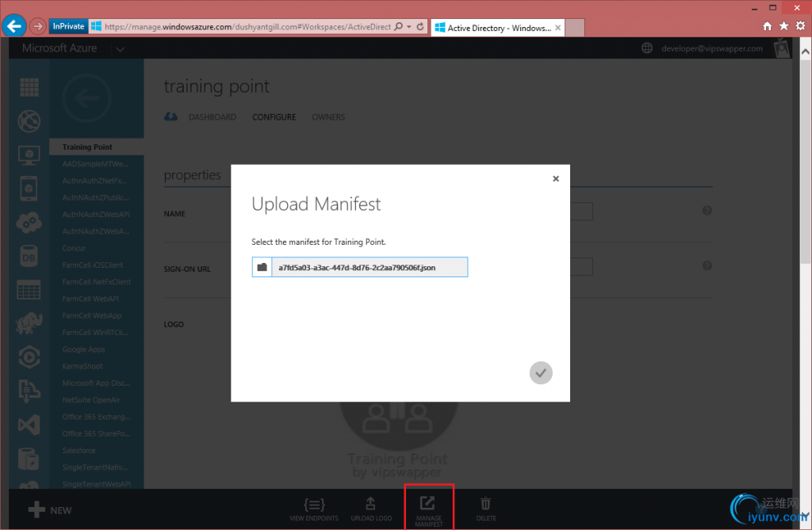
Task: Click the large back arrow circle
Action: (x=86, y=97)
